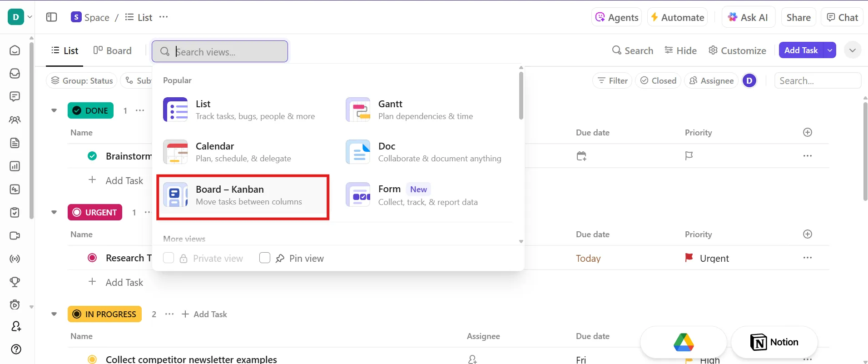The width and height of the screenshot is (868, 364).
Task: Open the clipboard checklist sidebar icon
Action: tap(15, 213)
